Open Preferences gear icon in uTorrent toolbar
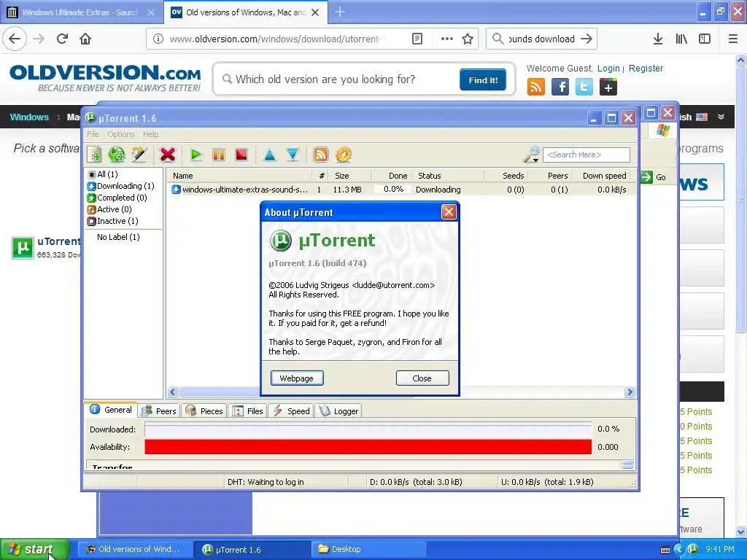747x560 pixels. click(344, 155)
